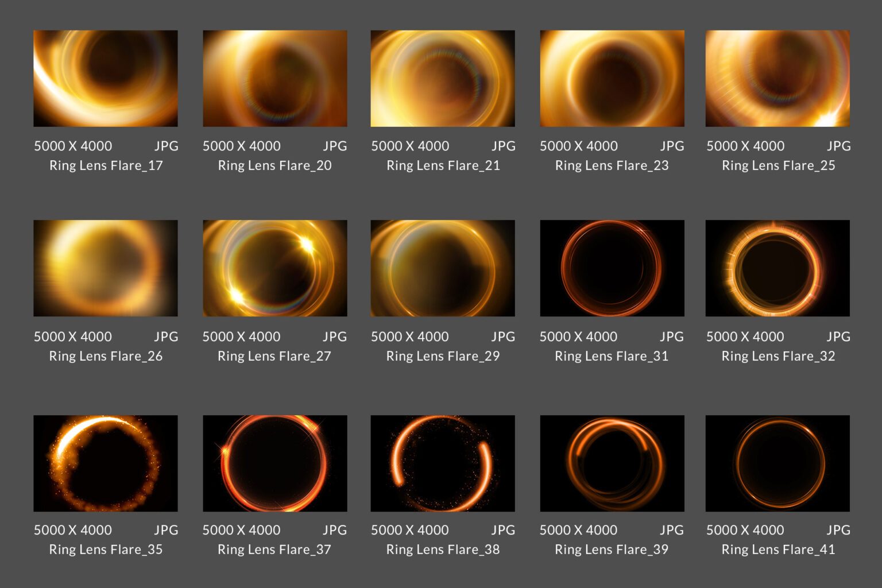
Task: View the Ring Lens Flare_38 broken ring preview
Action: click(443, 463)
